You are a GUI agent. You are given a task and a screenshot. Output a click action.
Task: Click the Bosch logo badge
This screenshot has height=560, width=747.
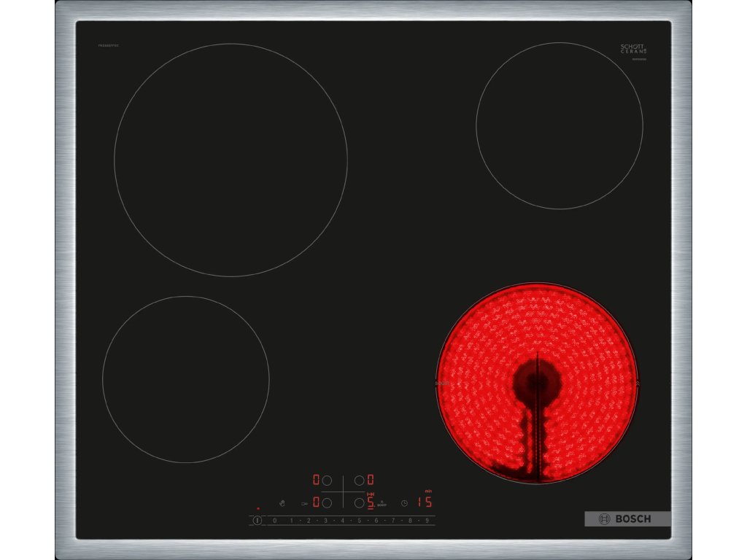[x=627, y=519]
